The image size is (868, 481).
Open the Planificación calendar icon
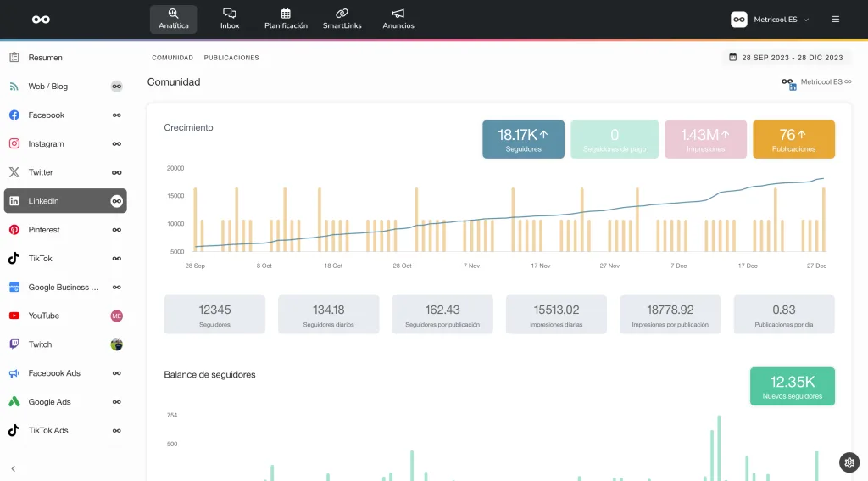286,14
